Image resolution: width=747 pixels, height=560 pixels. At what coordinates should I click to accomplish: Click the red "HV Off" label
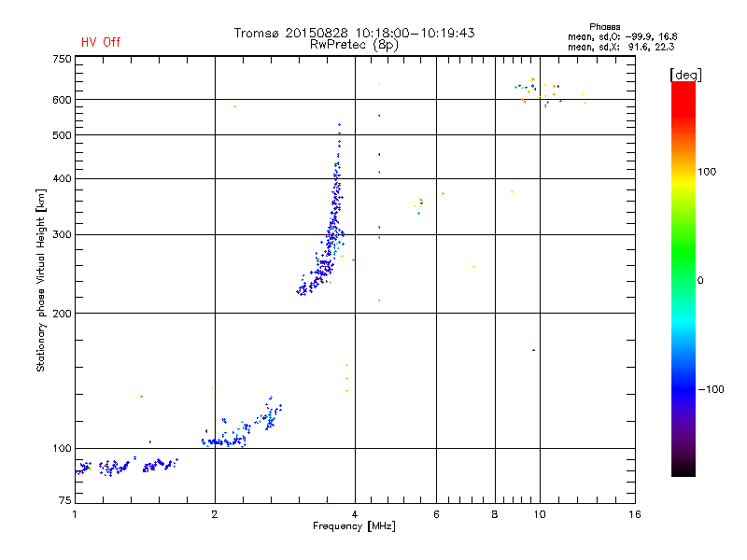click(101, 42)
